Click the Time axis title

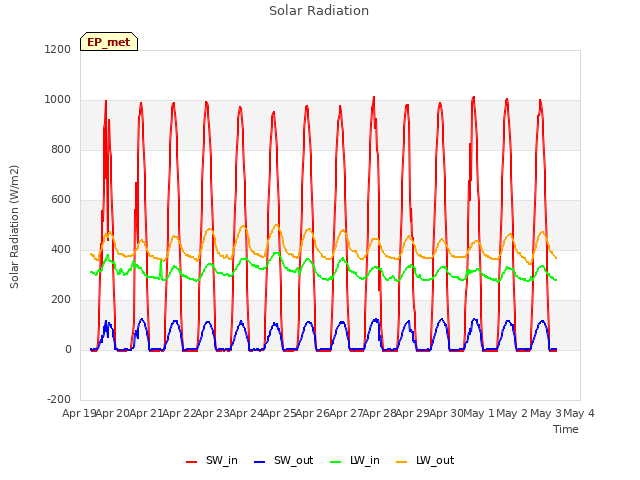pyautogui.click(x=566, y=429)
